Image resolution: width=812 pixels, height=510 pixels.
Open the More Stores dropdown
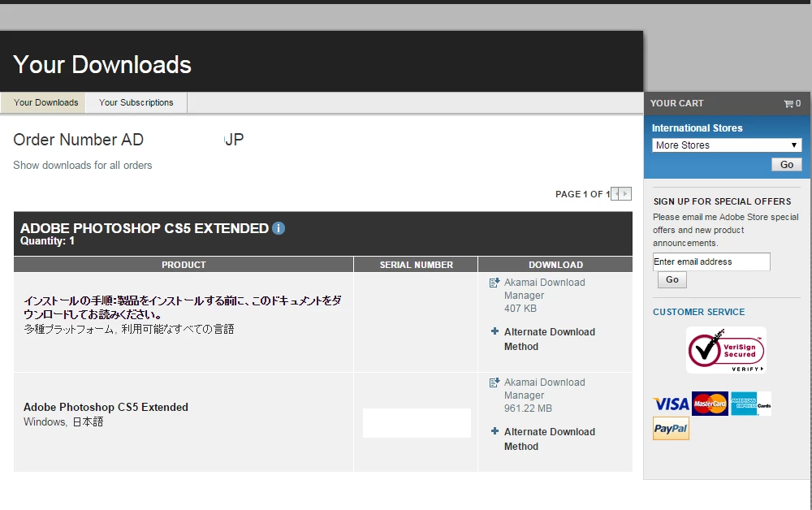727,145
